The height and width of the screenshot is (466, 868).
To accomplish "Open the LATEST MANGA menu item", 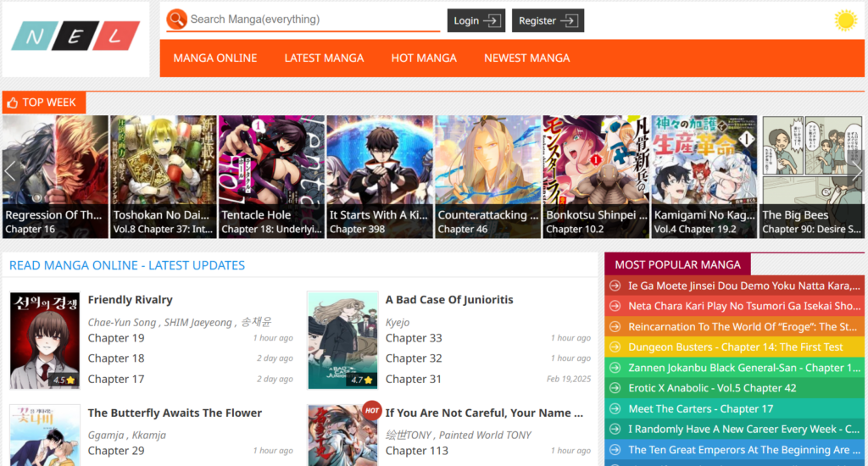I will [x=324, y=58].
